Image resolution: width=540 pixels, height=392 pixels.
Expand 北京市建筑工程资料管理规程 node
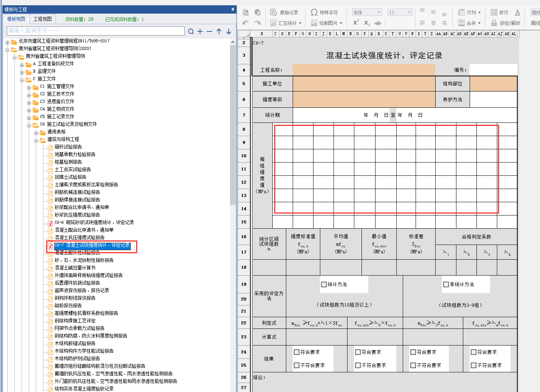pyautogui.click(x=7, y=42)
